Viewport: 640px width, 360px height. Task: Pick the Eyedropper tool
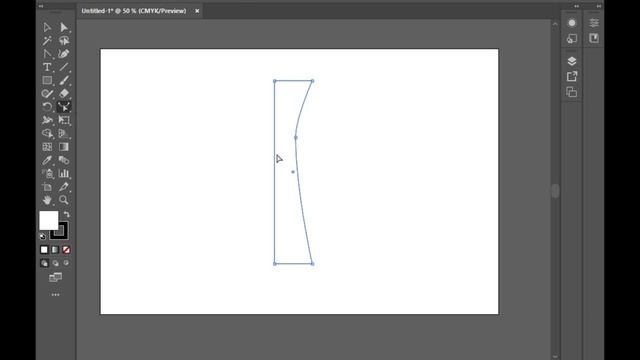point(47,160)
